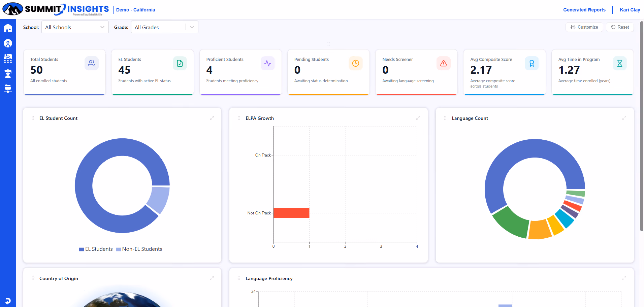Open the Grade dropdown showing All Grades

tap(165, 27)
